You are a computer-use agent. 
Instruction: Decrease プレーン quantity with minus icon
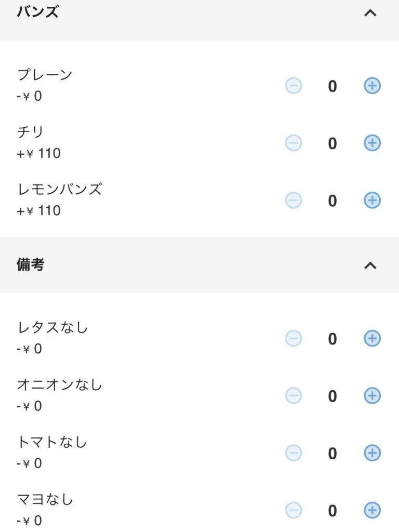click(x=294, y=86)
